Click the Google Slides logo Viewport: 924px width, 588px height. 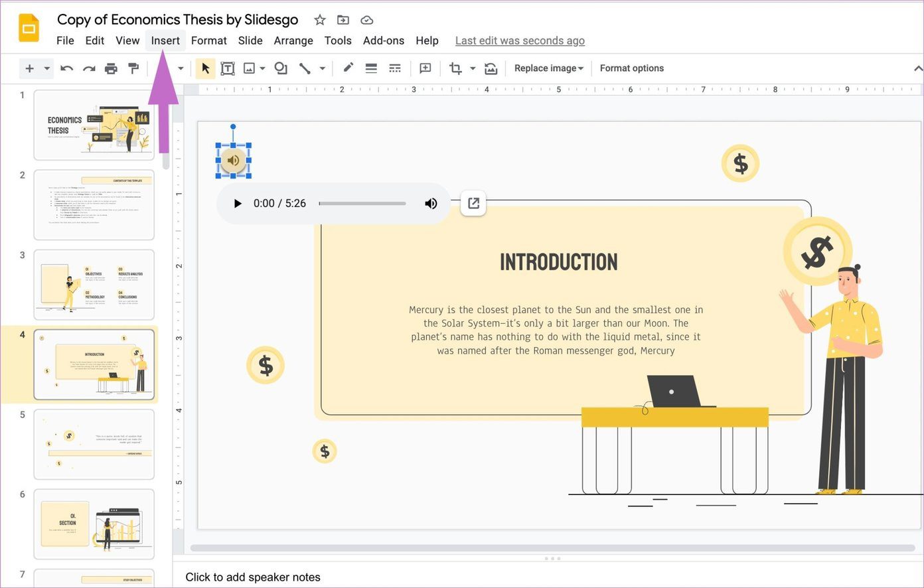29,29
